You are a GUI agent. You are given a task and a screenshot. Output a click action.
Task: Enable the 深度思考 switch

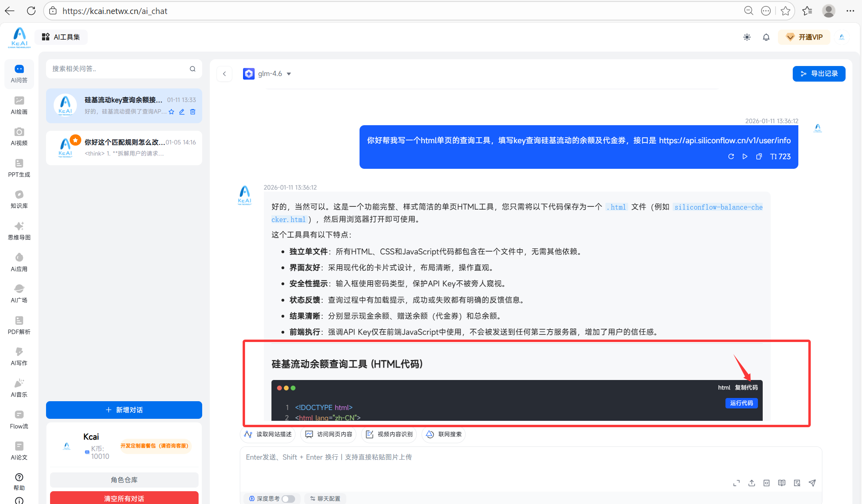point(287,499)
